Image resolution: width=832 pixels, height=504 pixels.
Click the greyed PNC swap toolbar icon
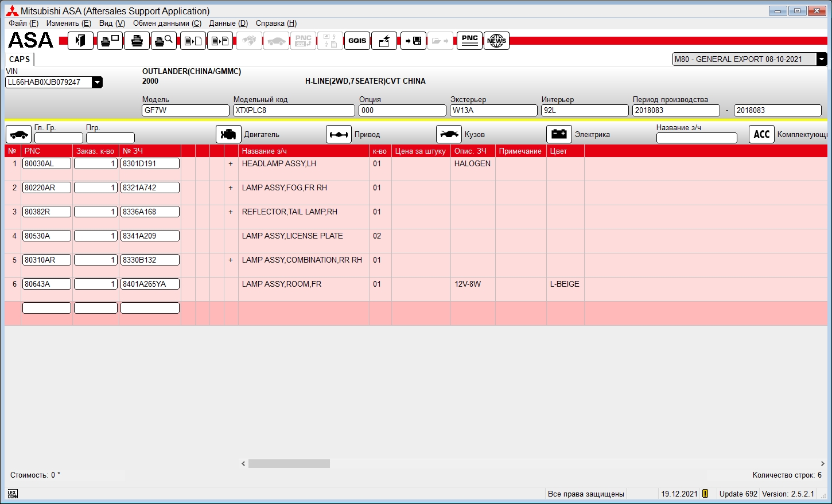point(303,41)
